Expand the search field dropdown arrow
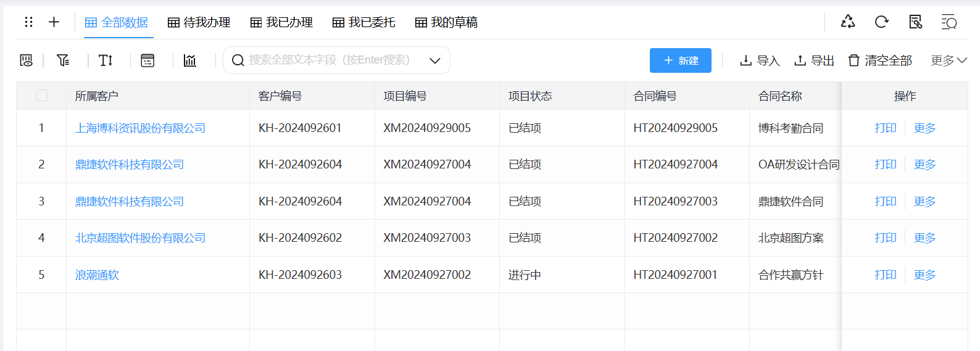The image size is (980, 351). (434, 60)
